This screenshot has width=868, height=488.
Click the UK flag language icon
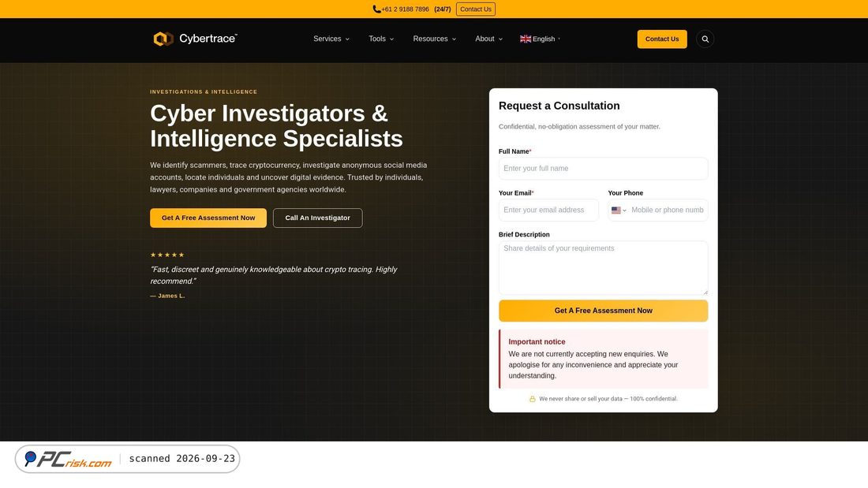[526, 39]
